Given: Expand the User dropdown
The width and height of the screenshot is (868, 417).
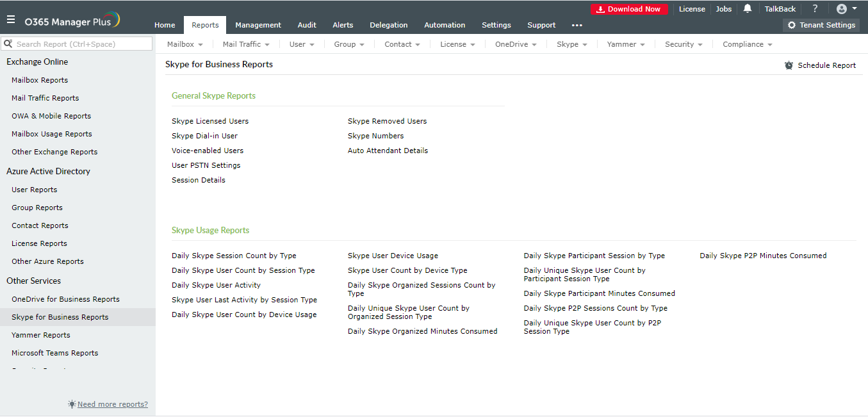Looking at the screenshot, I should 302,44.
